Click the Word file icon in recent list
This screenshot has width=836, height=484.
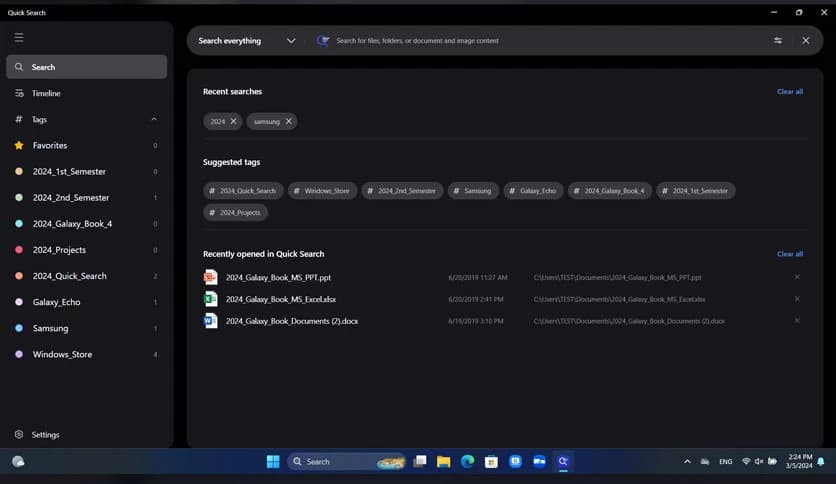211,321
